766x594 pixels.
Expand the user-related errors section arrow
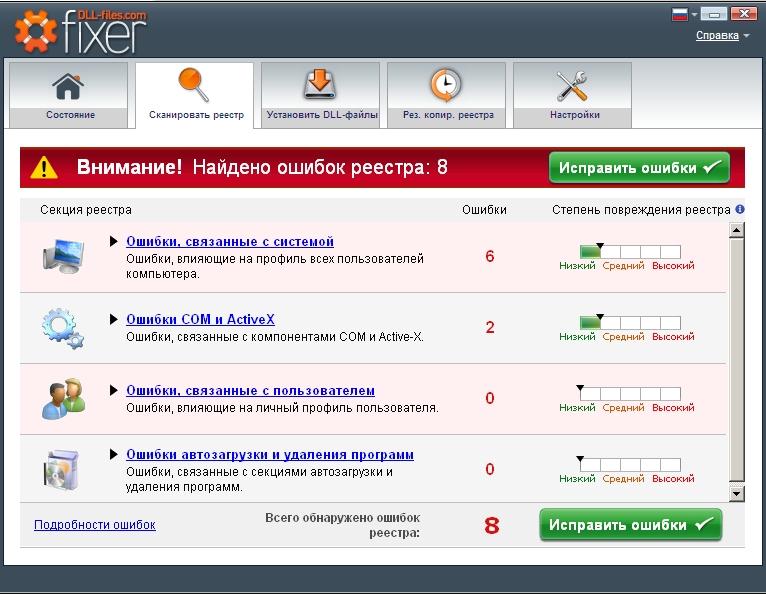(114, 391)
